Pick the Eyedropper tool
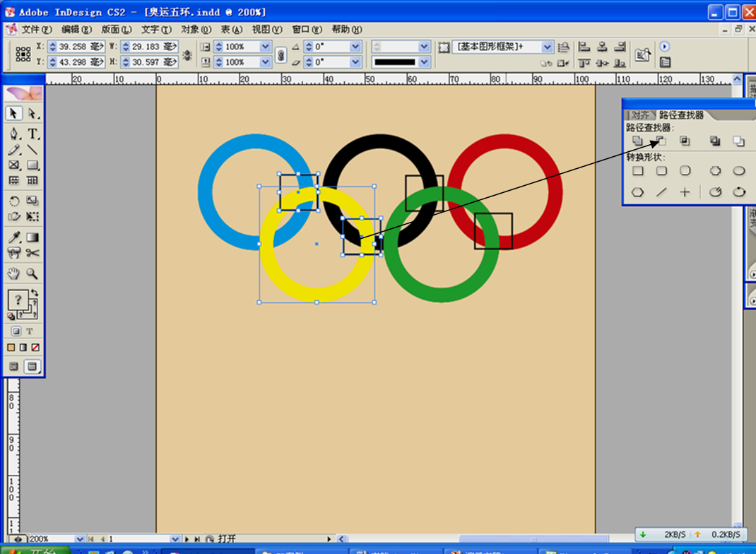Viewport: 756px width, 554px height. point(14,237)
